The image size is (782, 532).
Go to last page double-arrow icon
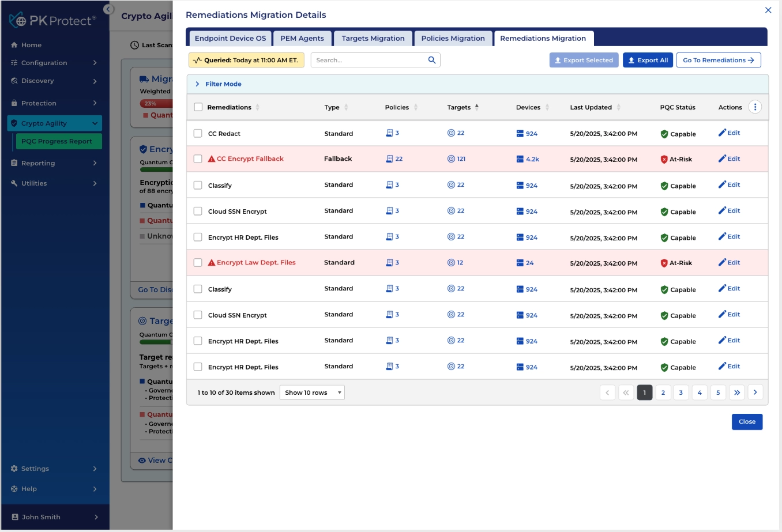[737, 393]
